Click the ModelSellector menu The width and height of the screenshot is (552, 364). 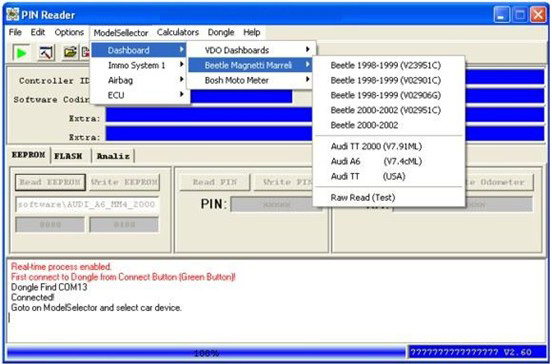(x=121, y=33)
